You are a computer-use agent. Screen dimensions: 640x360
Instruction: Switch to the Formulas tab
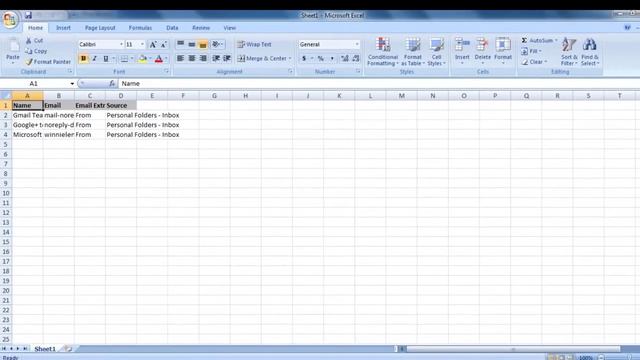point(140,28)
